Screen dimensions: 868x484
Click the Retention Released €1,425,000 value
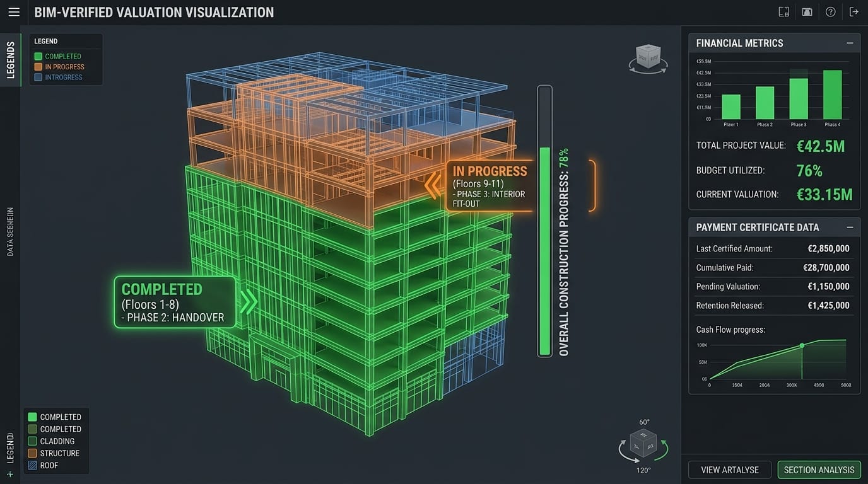(x=828, y=305)
